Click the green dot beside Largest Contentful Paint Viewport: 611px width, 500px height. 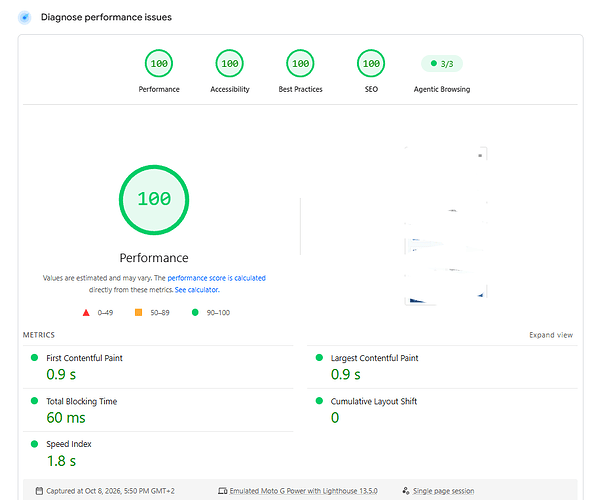click(x=319, y=358)
